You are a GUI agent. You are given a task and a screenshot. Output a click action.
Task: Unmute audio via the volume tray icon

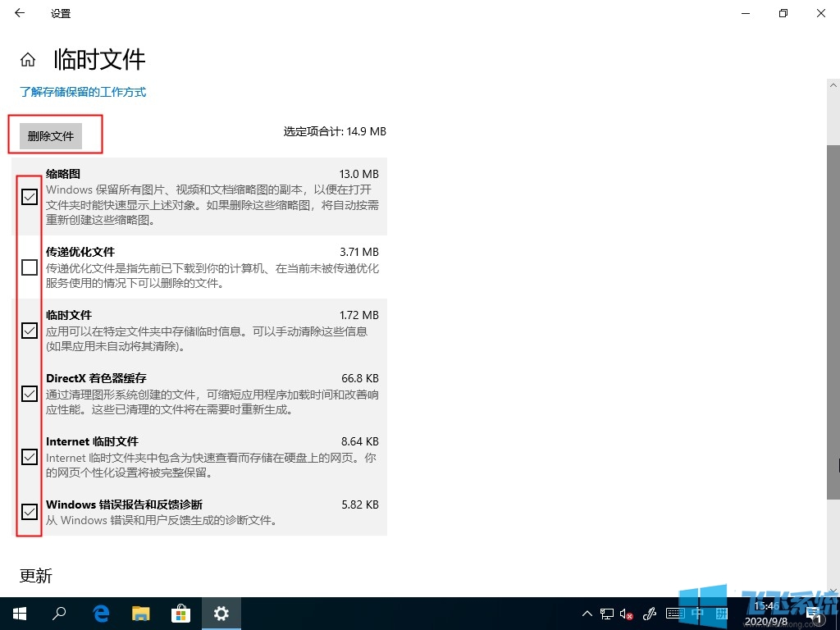623,613
